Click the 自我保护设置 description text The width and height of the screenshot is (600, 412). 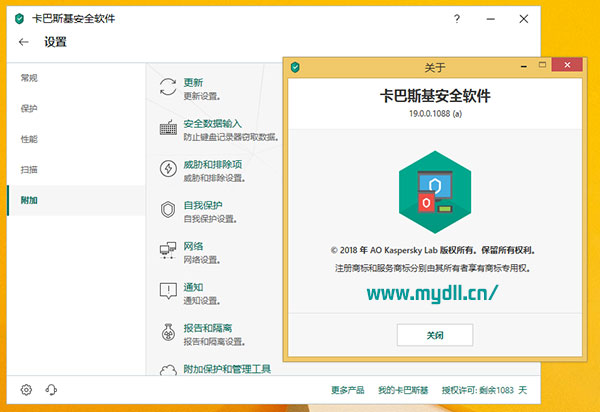click(210, 219)
